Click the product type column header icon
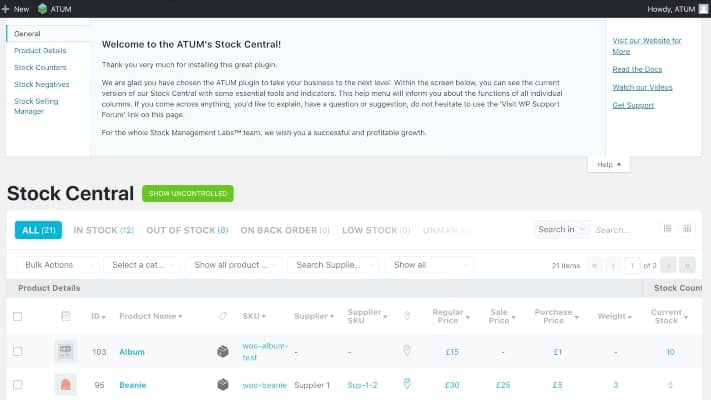 click(223, 316)
